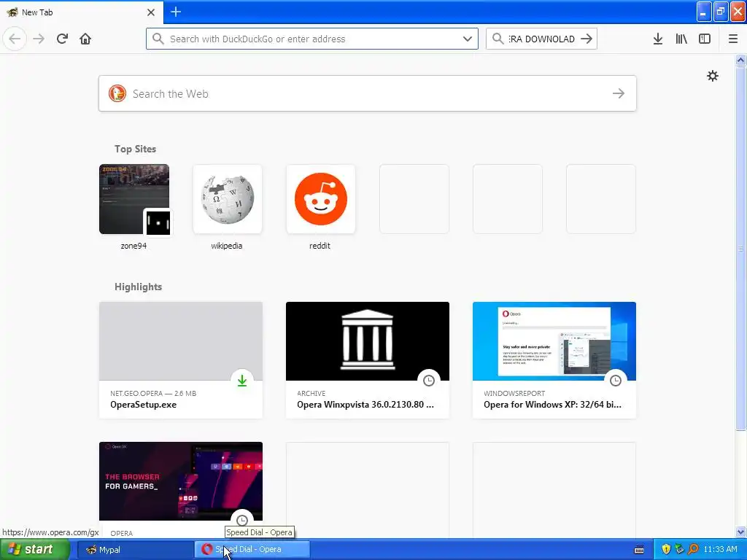Open the hamburger application menu
This screenshot has width=747, height=560.
click(x=733, y=39)
